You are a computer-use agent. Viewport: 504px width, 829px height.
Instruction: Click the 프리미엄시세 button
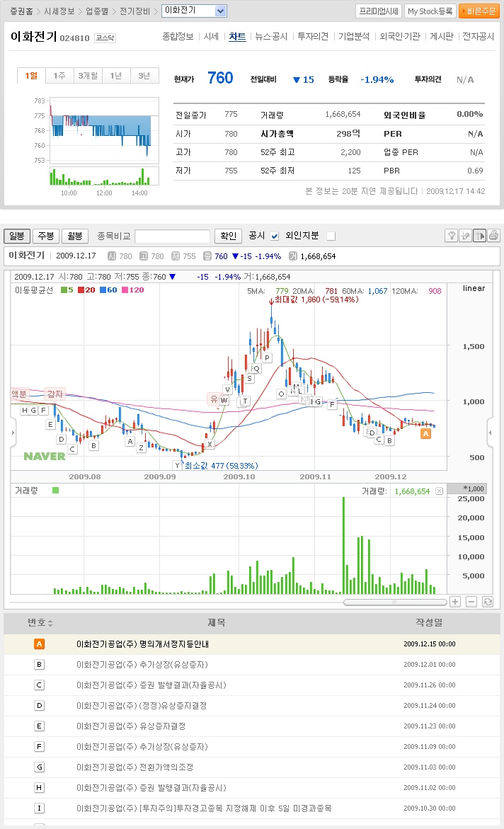379,11
